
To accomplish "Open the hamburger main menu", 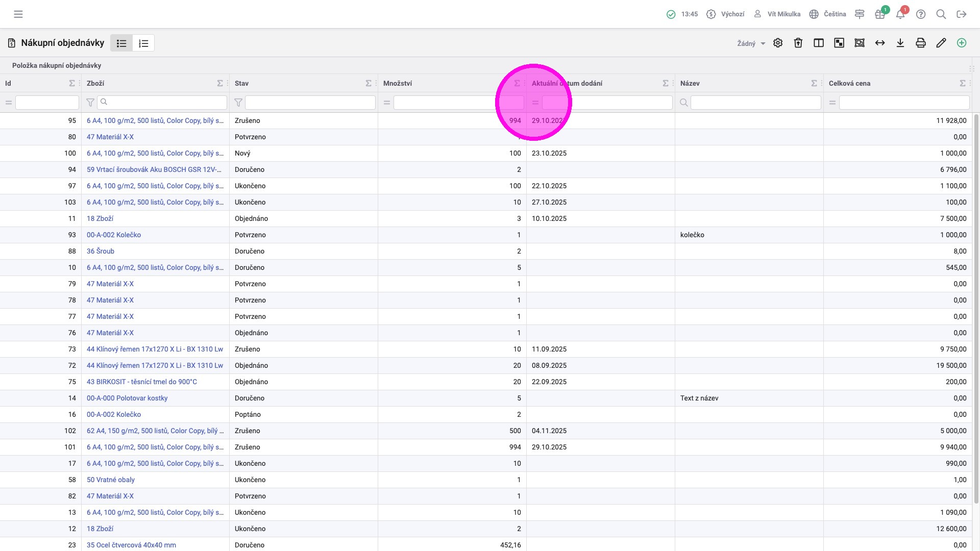I will [18, 14].
